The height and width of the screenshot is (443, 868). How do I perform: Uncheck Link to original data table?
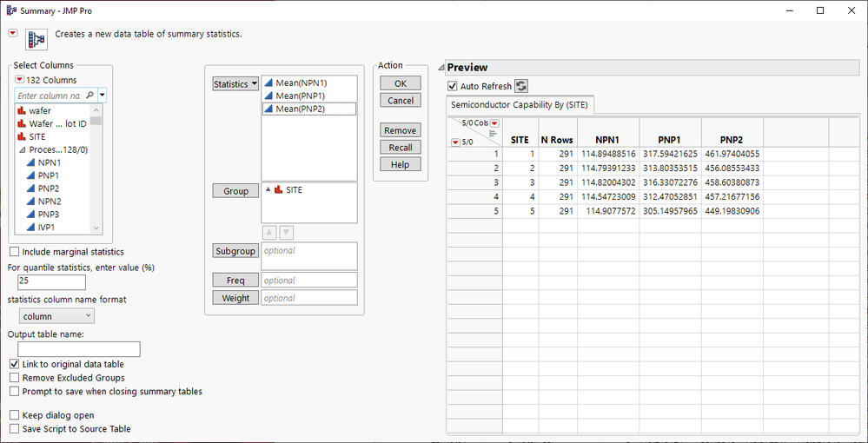[15, 364]
